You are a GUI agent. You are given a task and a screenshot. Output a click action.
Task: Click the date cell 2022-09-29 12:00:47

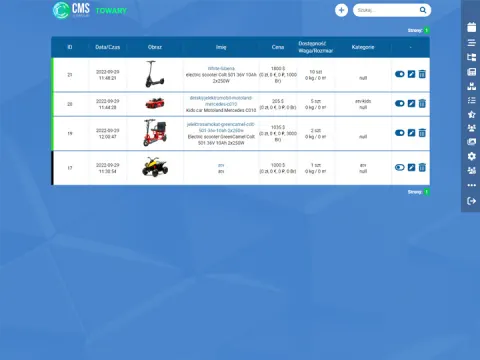click(x=107, y=133)
